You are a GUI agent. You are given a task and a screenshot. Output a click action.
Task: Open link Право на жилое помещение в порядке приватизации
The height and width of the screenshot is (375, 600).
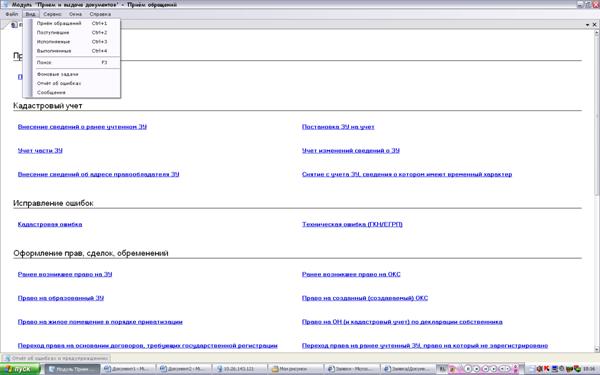tap(100, 322)
